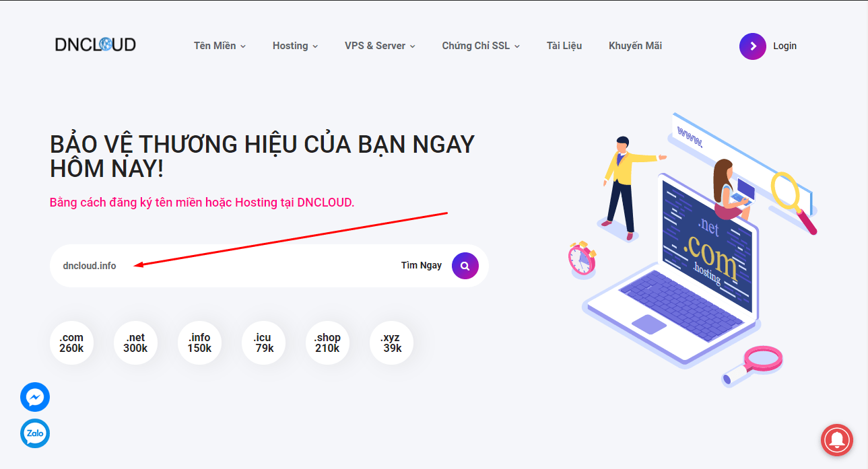Open the DNCLOUD logo homepage link
Image resolution: width=868 pixels, height=469 pixels.
click(x=96, y=45)
